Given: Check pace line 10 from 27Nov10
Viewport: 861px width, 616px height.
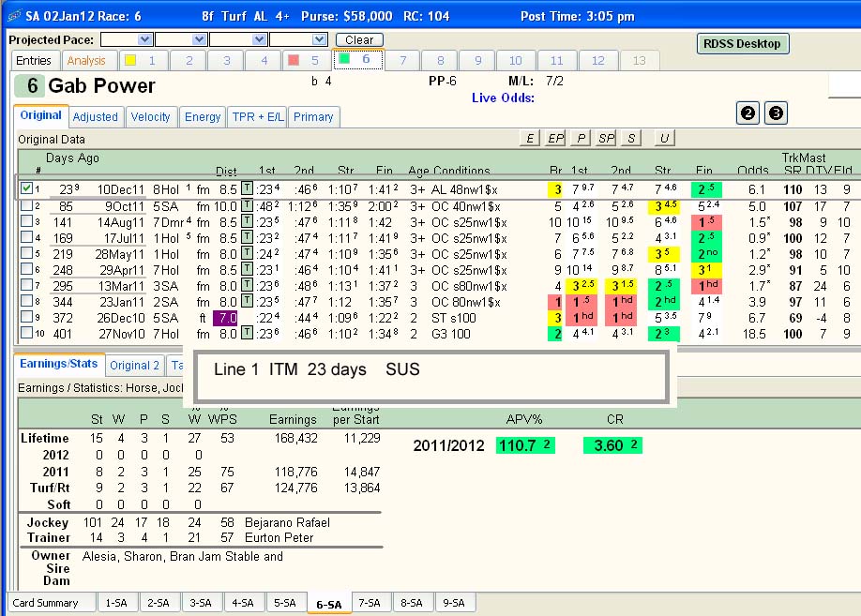Looking at the screenshot, I should point(26,333).
